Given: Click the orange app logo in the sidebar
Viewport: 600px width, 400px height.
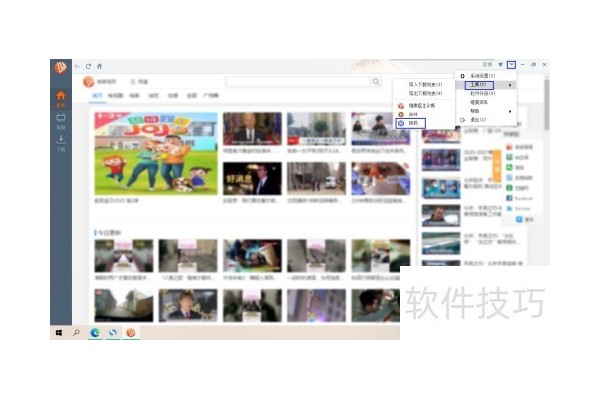Looking at the screenshot, I should [x=60, y=67].
